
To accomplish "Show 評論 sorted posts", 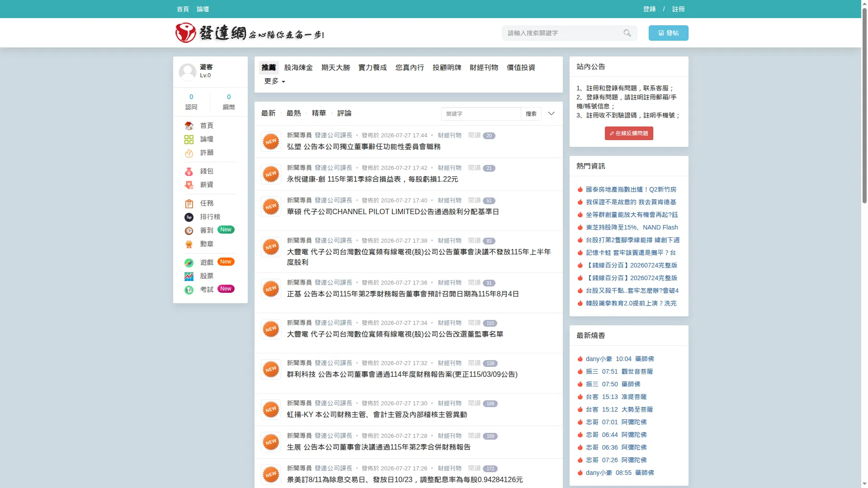I will 344,113.
